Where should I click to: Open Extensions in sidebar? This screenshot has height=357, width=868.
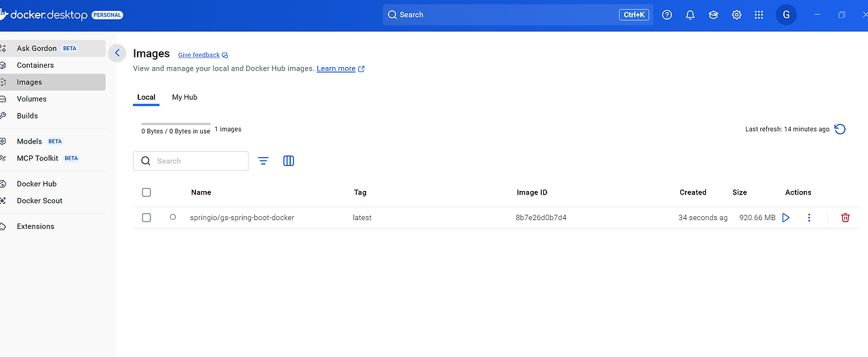point(53,226)
